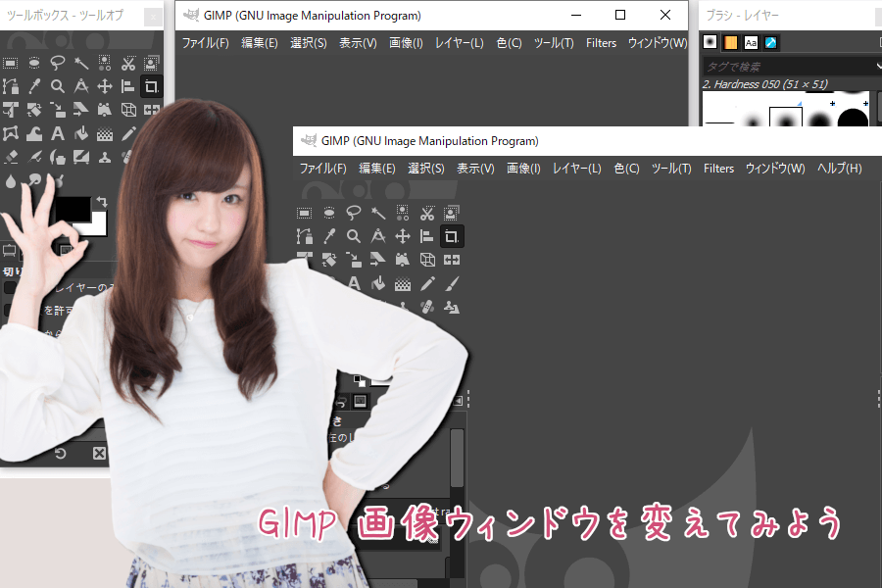Select Flip tool in front GIMP window
This screenshot has height=588, width=882.
point(451,260)
